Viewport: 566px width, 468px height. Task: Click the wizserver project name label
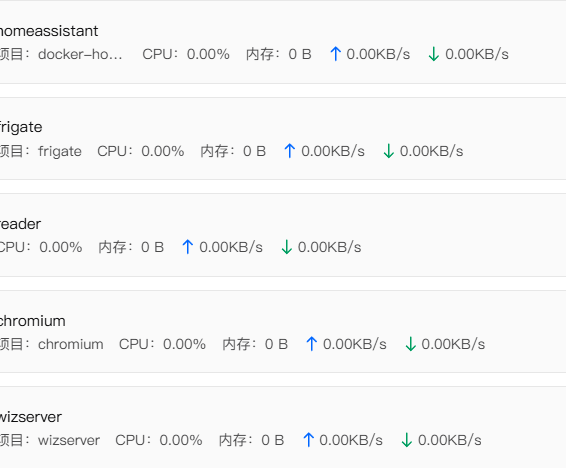tap(69, 440)
